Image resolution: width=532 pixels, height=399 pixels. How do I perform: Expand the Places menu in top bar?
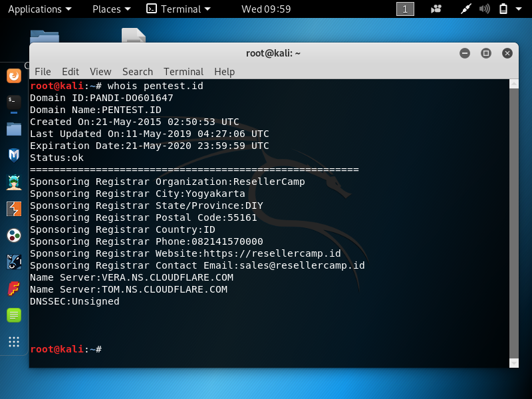111,9
